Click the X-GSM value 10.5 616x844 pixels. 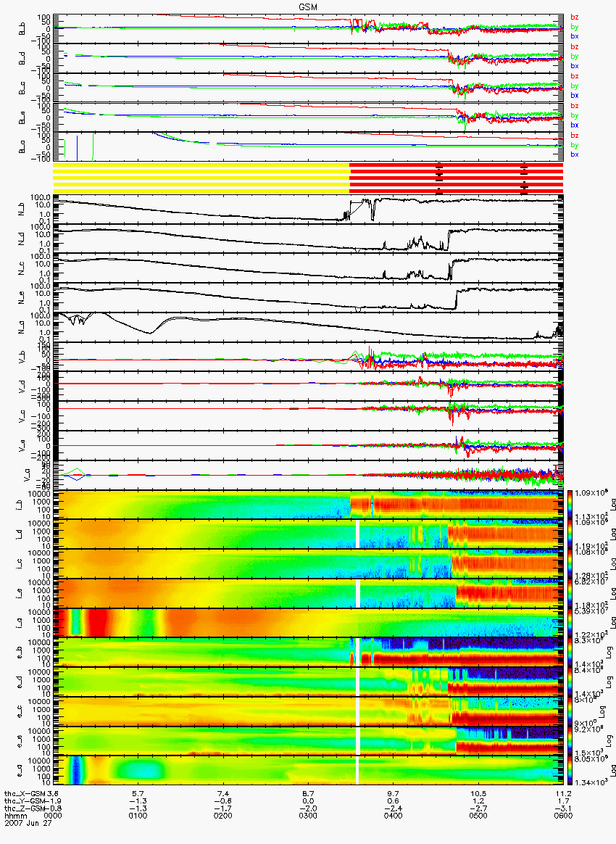pos(478,793)
